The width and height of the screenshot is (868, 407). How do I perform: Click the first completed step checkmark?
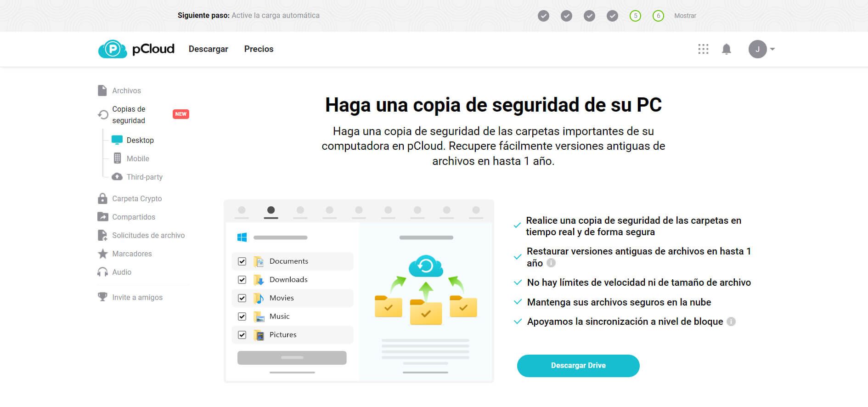click(543, 16)
